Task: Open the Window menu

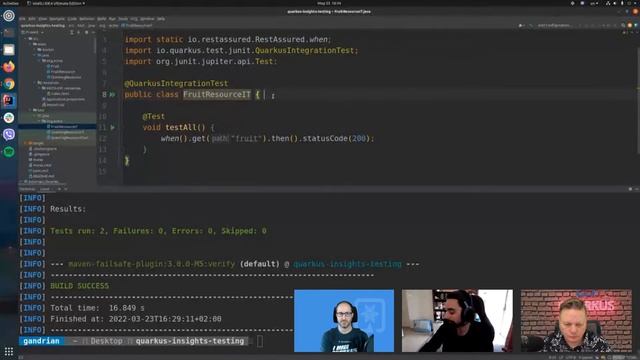Action: (x=147, y=19)
